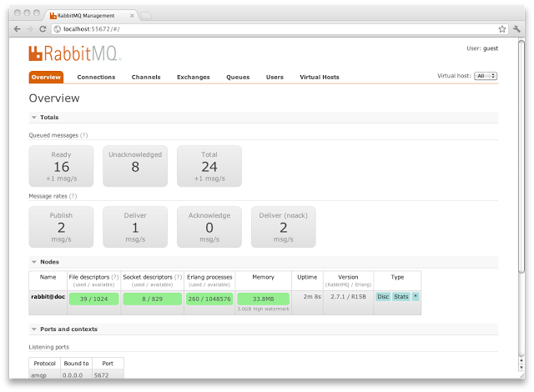Open the browser wrench settings menu
Viewport: 534px width, 392px height.
[516, 29]
